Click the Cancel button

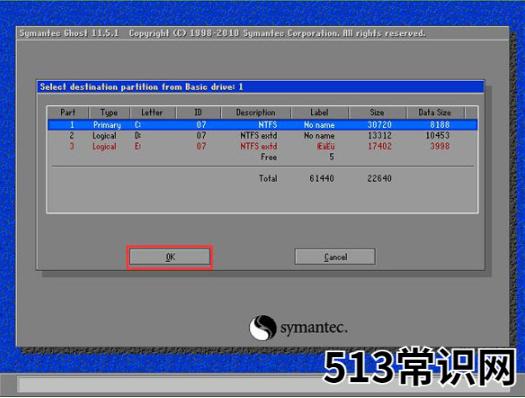(x=335, y=257)
